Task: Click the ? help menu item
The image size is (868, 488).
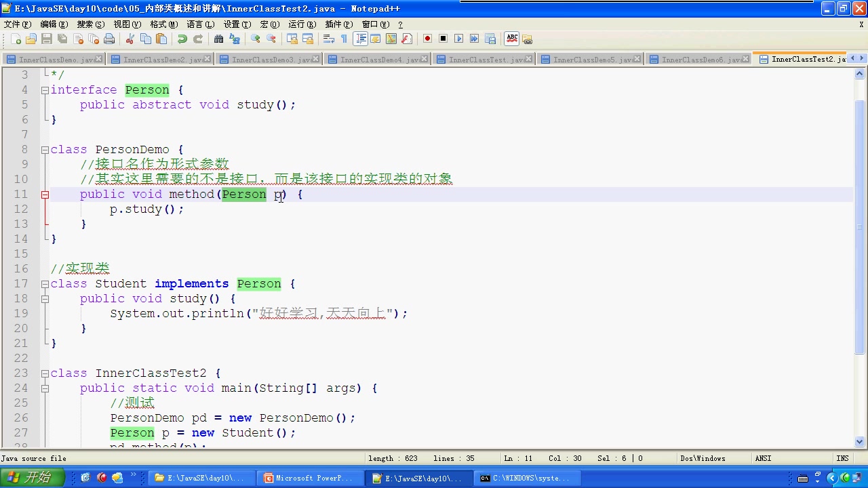Action: pos(400,24)
